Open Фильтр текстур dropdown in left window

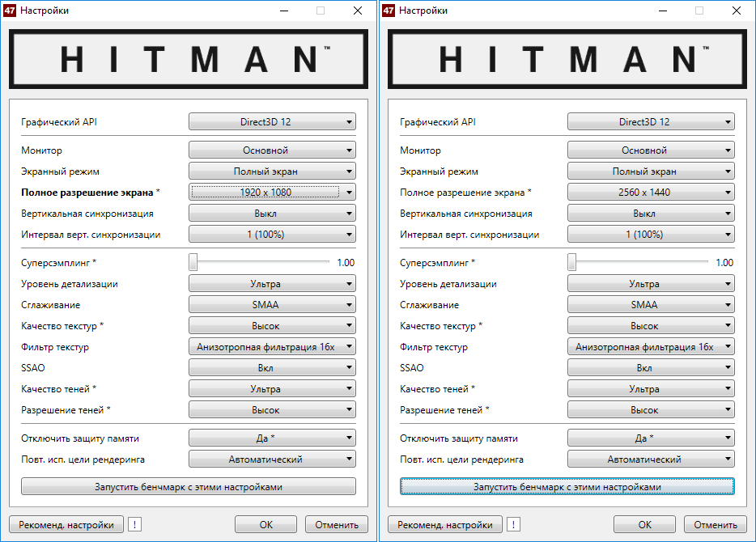point(273,347)
